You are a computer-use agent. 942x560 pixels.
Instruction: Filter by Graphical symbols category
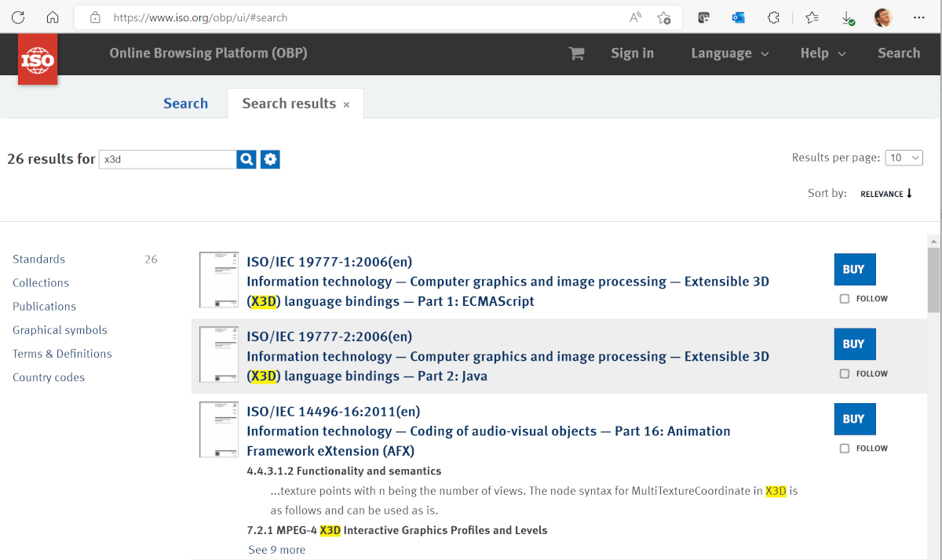tap(60, 330)
